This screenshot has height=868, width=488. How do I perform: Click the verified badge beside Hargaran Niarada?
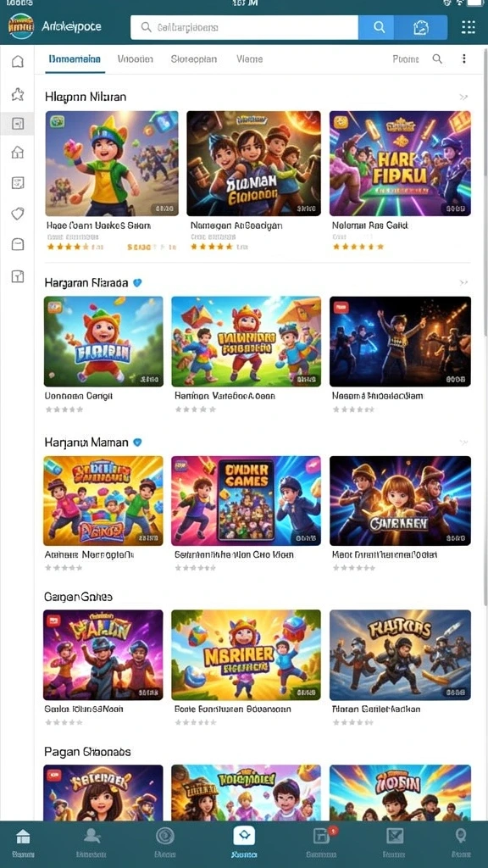138,283
